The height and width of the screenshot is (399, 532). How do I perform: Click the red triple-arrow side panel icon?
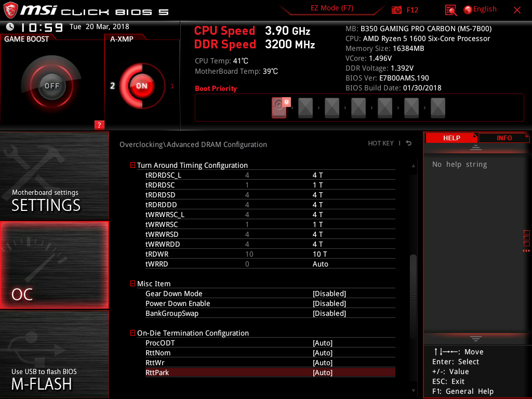tap(526, 251)
